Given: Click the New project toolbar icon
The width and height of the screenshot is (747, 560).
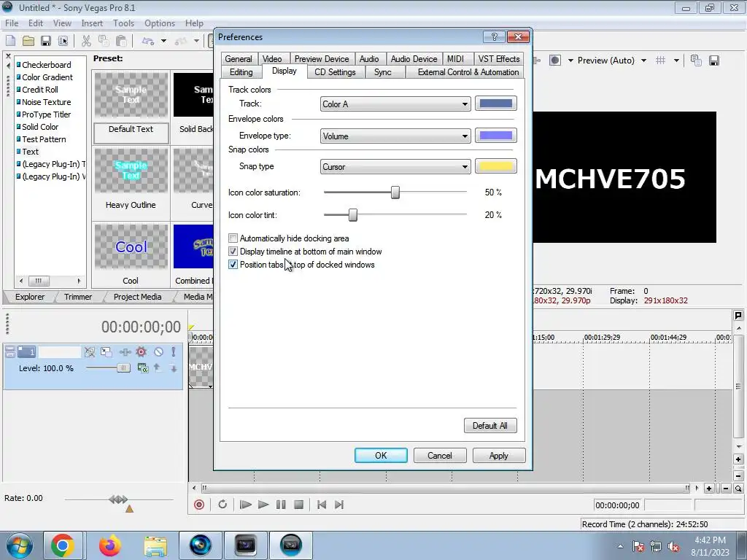Looking at the screenshot, I should click(10, 41).
